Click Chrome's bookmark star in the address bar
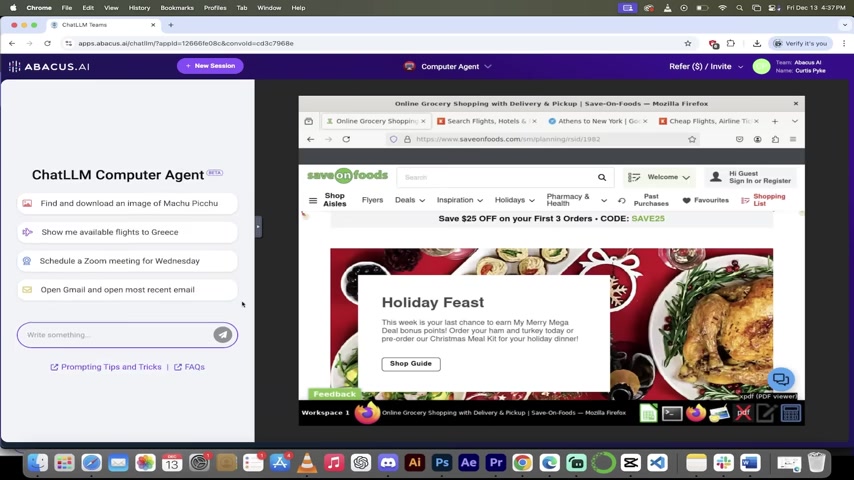Image resolution: width=854 pixels, height=480 pixels. [x=688, y=44]
